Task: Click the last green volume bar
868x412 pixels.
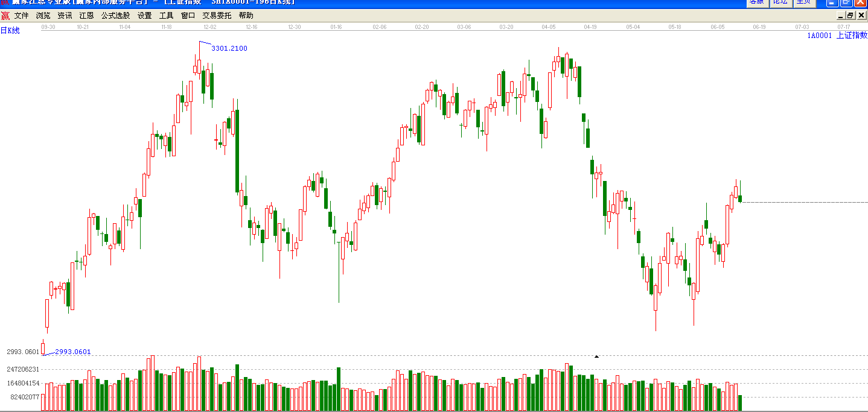Action: point(740,404)
